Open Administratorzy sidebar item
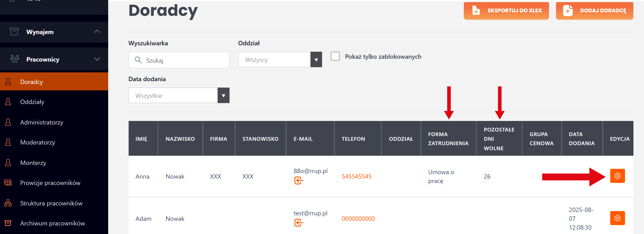Image resolution: width=644 pixels, height=234 pixels. [x=42, y=122]
